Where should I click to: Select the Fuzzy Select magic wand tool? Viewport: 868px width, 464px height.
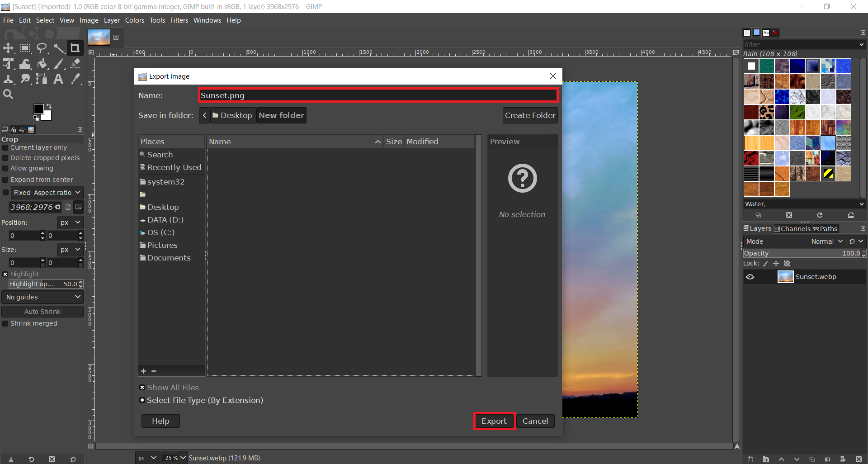[x=59, y=48]
